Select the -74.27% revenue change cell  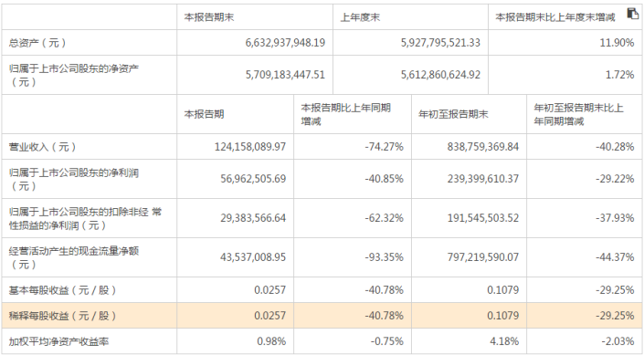point(384,147)
